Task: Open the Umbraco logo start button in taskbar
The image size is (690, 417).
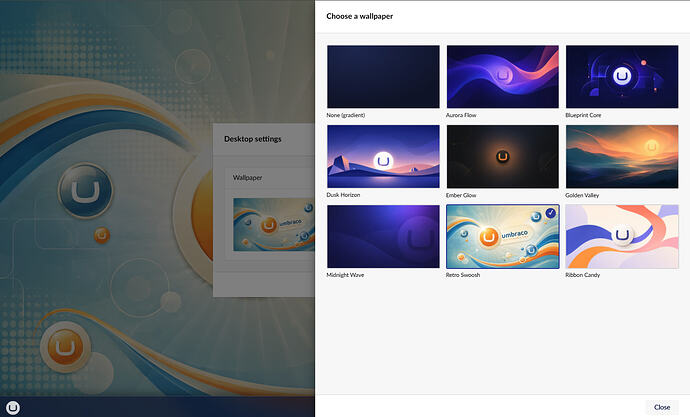Action: pyautogui.click(x=13, y=408)
